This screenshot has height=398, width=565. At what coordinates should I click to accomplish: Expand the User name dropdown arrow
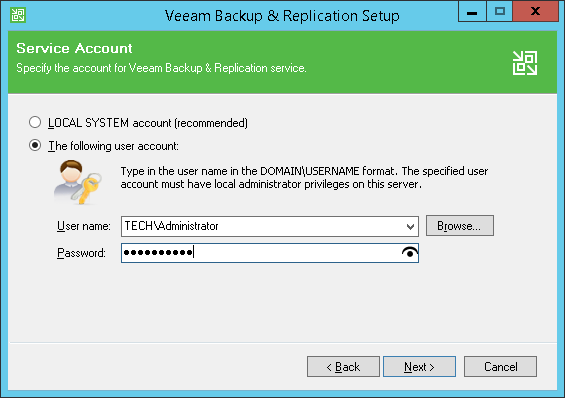410,227
